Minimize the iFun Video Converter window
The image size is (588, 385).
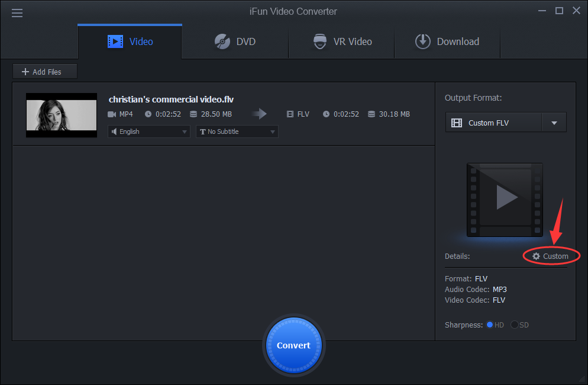tap(542, 11)
